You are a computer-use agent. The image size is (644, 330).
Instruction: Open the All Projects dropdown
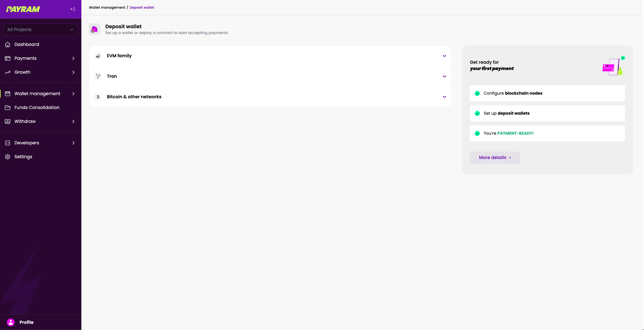coord(40,29)
